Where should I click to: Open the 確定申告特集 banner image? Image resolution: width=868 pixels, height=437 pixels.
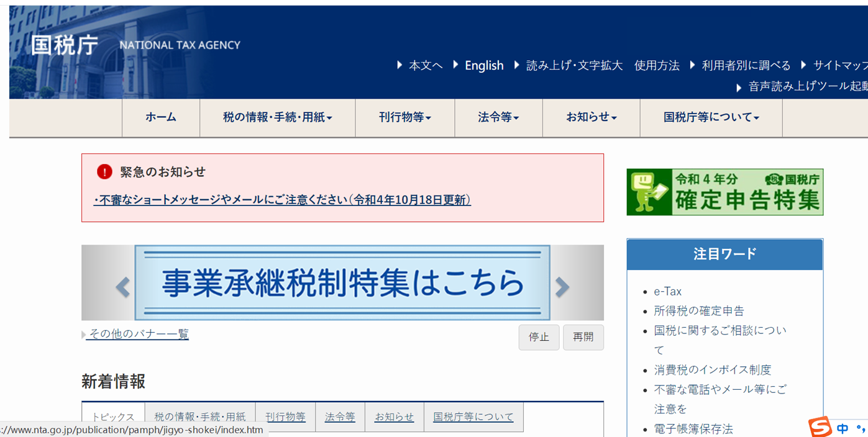[724, 192]
